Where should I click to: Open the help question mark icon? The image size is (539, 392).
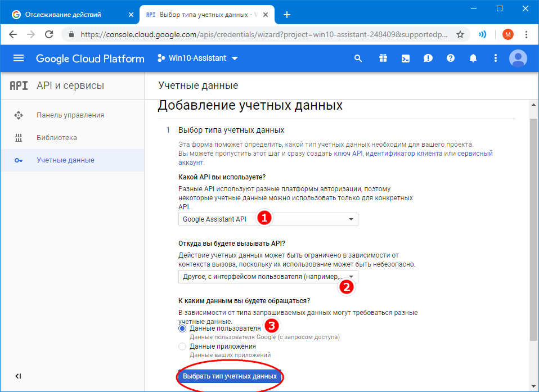(x=450, y=58)
